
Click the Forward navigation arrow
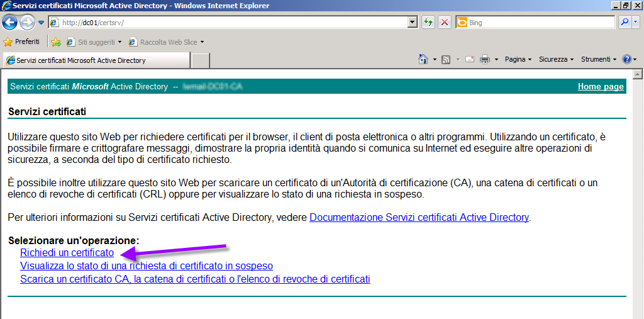pos(28,22)
